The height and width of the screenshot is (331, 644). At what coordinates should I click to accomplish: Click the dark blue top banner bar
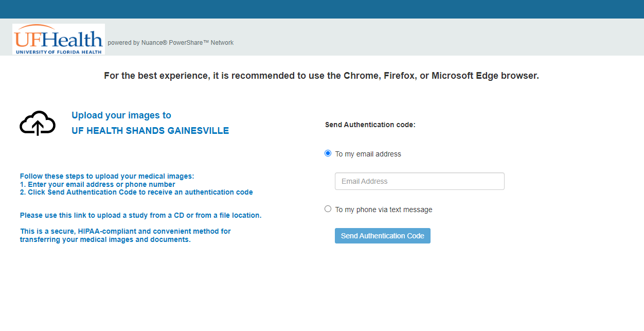pyautogui.click(x=322, y=9)
